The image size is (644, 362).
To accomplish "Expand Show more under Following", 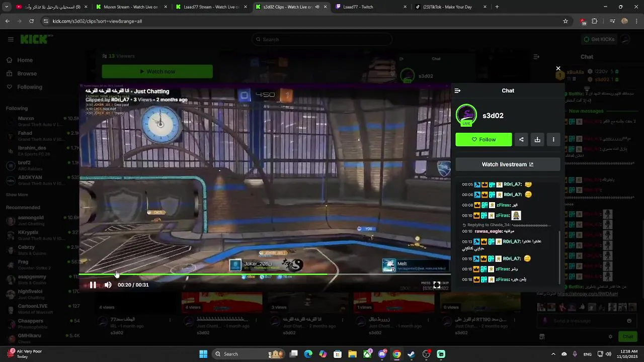I will click(17, 195).
